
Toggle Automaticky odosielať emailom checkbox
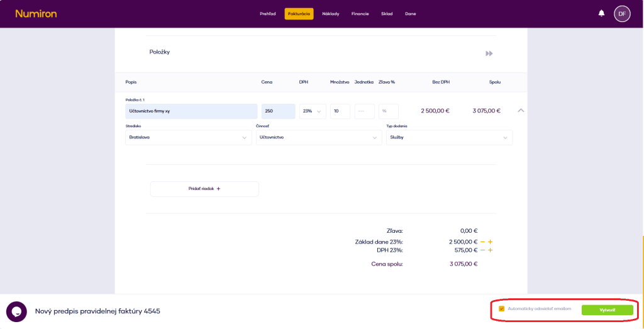[x=501, y=309]
